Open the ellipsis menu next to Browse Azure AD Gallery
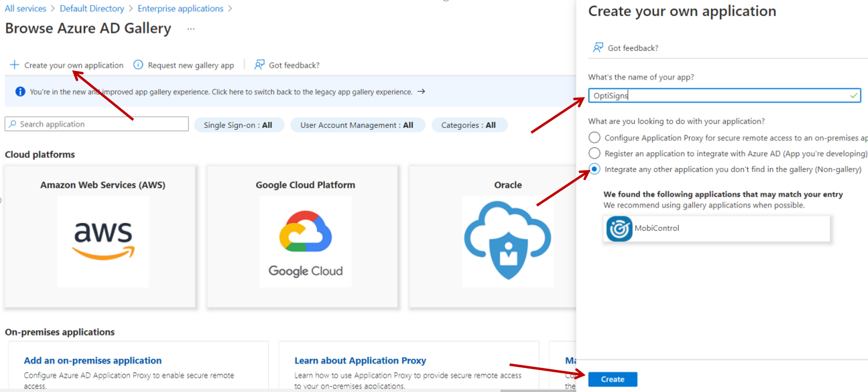 pos(191,29)
